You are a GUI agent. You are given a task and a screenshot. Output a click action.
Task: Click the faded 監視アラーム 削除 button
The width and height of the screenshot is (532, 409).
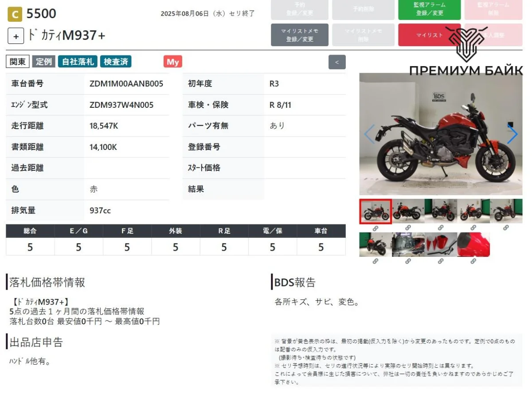coord(493,9)
